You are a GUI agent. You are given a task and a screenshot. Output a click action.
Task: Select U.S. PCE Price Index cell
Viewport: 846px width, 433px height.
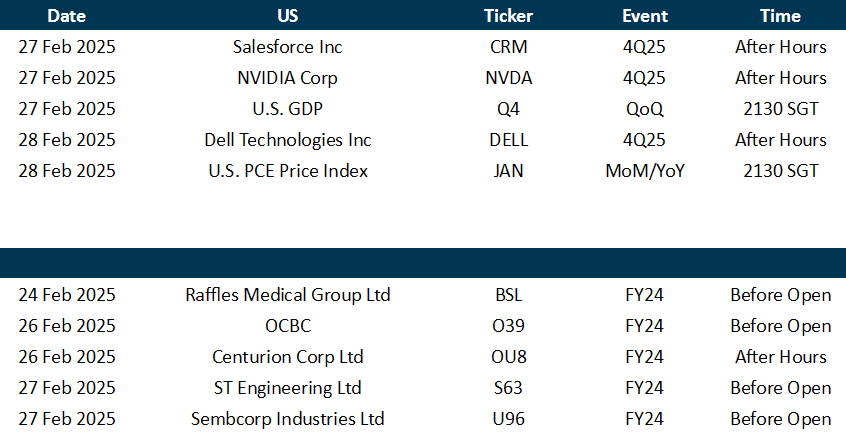click(288, 171)
